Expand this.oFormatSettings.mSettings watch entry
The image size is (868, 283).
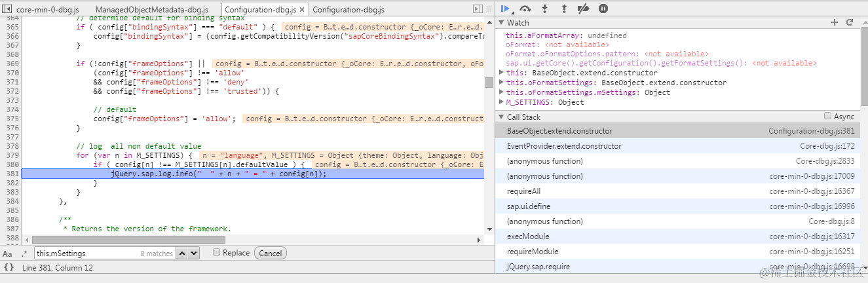click(502, 92)
